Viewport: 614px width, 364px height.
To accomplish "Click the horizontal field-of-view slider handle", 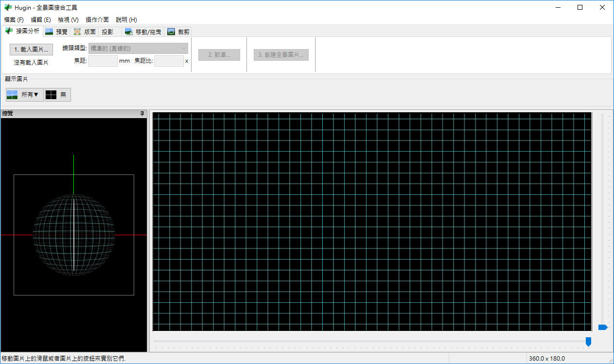I will [588, 342].
